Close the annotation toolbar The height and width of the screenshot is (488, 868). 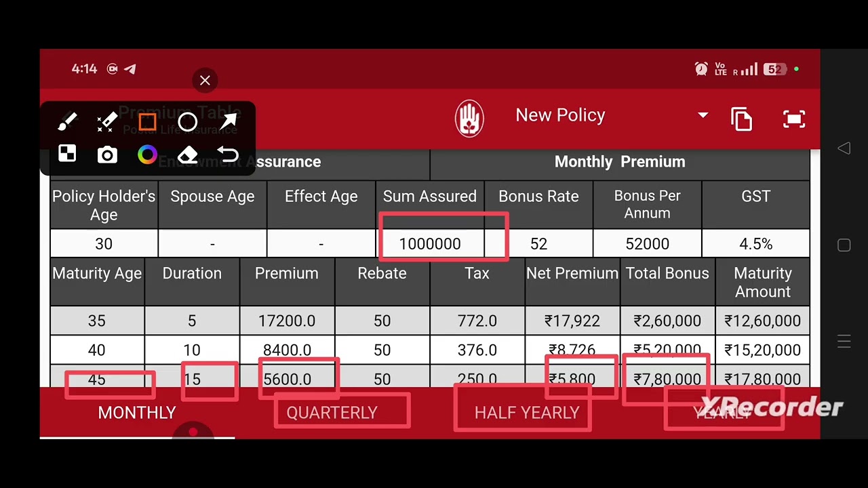205,81
